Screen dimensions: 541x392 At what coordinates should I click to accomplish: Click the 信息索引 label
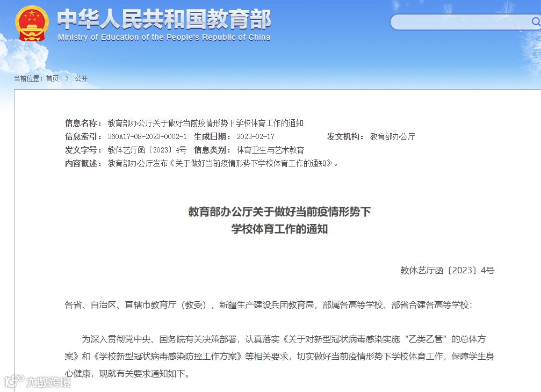[x=83, y=136]
